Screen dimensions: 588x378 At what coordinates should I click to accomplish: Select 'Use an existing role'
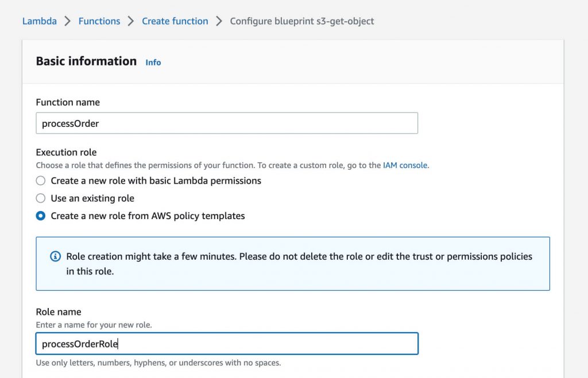[41, 198]
